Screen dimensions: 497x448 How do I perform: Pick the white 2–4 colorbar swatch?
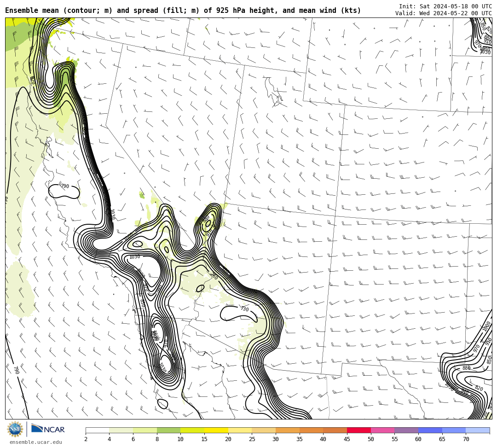[97, 430]
